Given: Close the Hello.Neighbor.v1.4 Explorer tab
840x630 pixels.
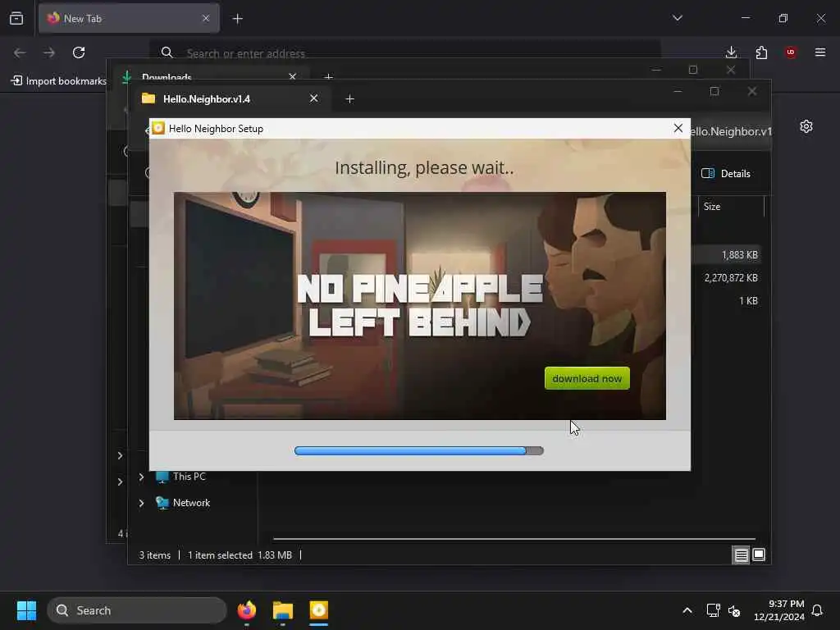Looking at the screenshot, I should click(314, 98).
